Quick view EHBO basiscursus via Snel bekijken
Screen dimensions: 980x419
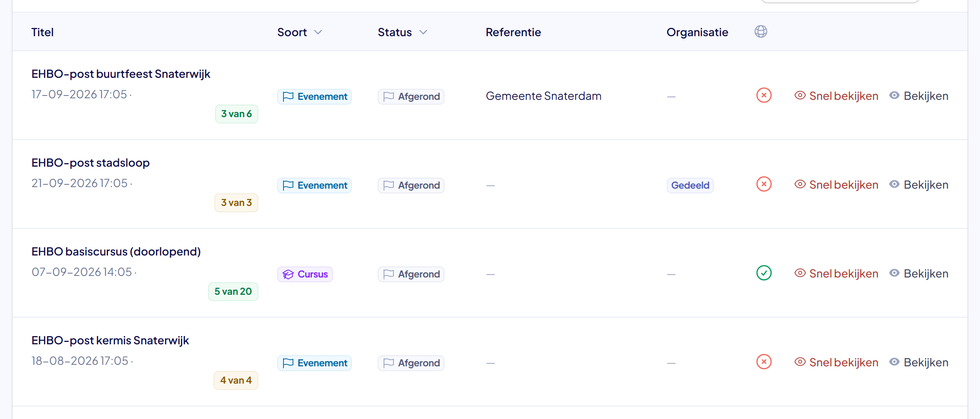(x=836, y=274)
